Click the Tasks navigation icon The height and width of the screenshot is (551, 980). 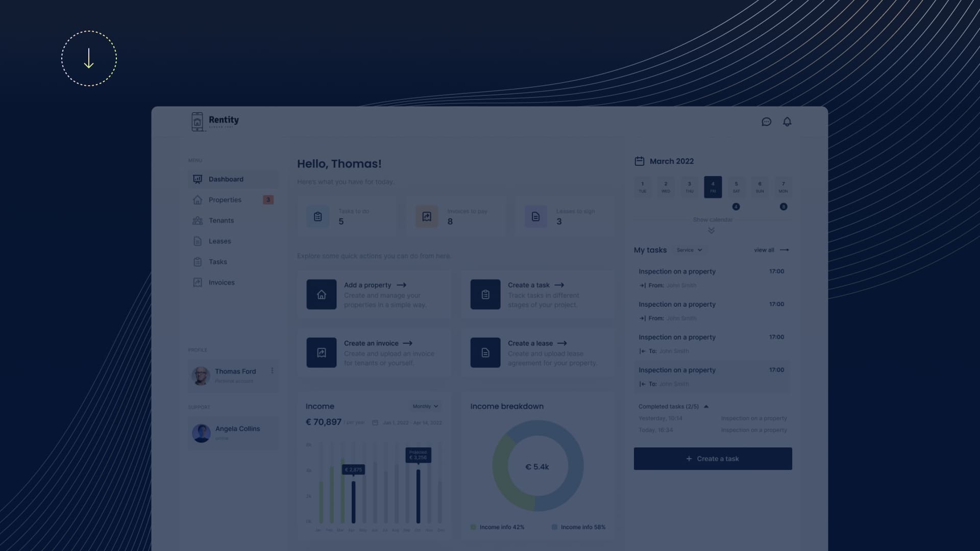[197, 262]
